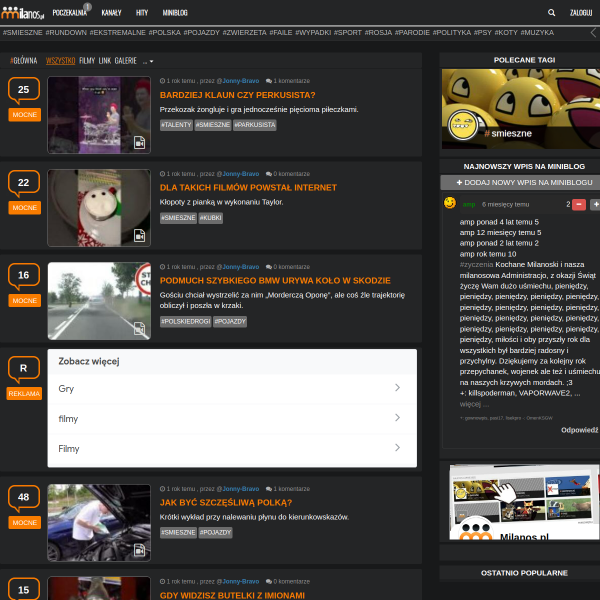The height and width of the screenshot is (600, 600).
Task: Click notification badge on Poczekalnia
Action: click(x=87, y=7)
